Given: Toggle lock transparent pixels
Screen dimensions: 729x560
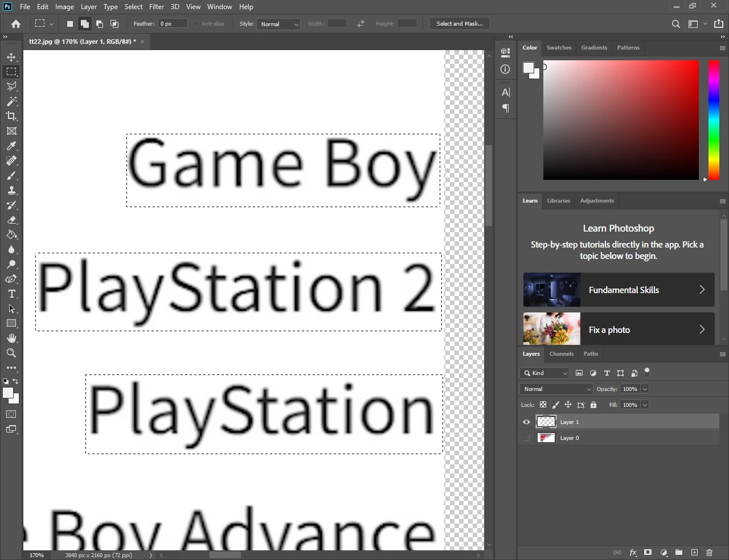Looking at the screenshot, I should (x=543, y=405).
